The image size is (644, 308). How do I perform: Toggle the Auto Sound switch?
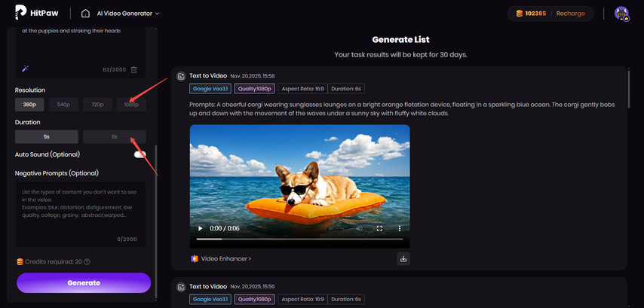click(140, 154)
